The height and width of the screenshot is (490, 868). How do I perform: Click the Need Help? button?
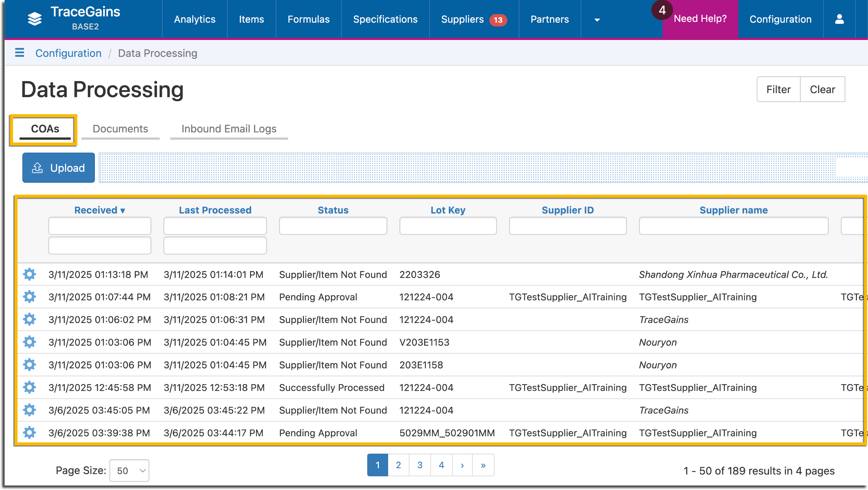pos(700,18)
